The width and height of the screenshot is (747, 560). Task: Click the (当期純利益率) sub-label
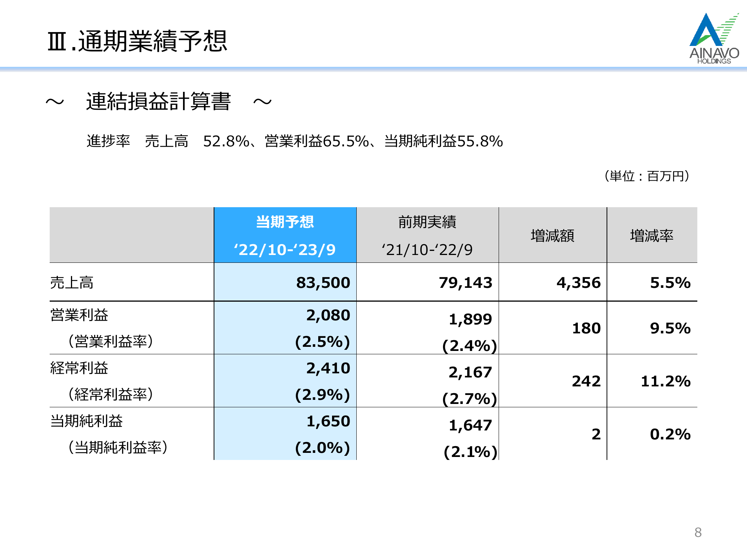tap(118, 447)
